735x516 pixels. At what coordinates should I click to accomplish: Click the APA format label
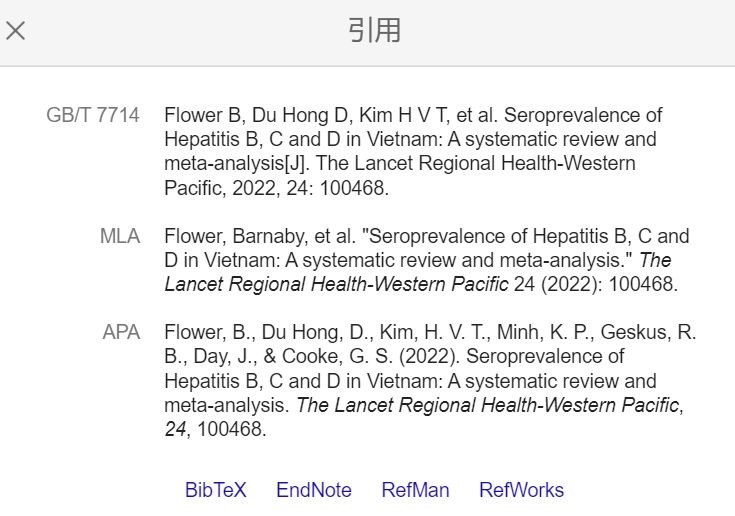tap(121, 332)
